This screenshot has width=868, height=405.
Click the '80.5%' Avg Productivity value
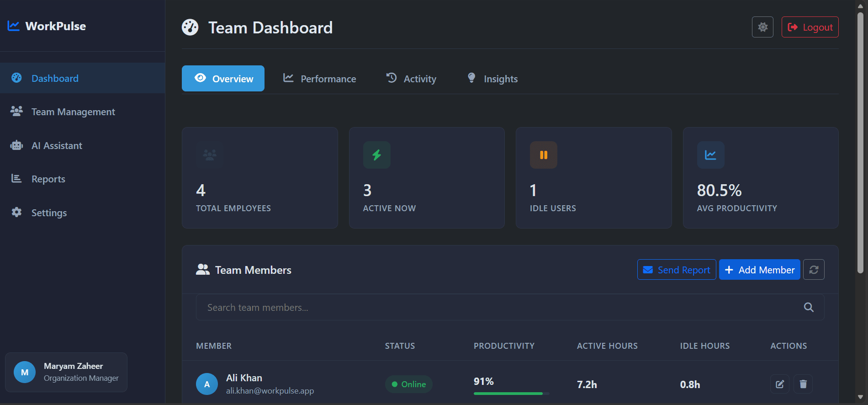click(719, 190)
